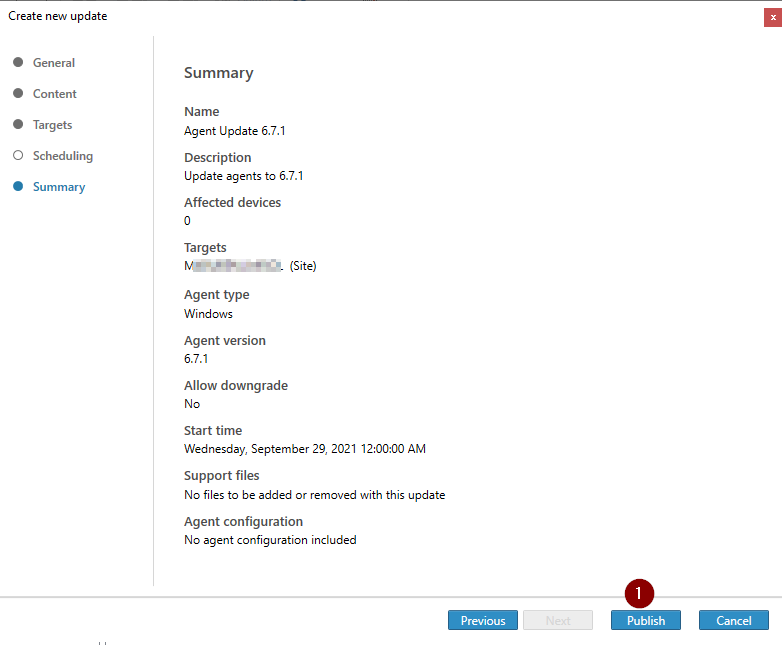Click the Start time label
This screenshot has width=782, height=645.
coord(213,430)
